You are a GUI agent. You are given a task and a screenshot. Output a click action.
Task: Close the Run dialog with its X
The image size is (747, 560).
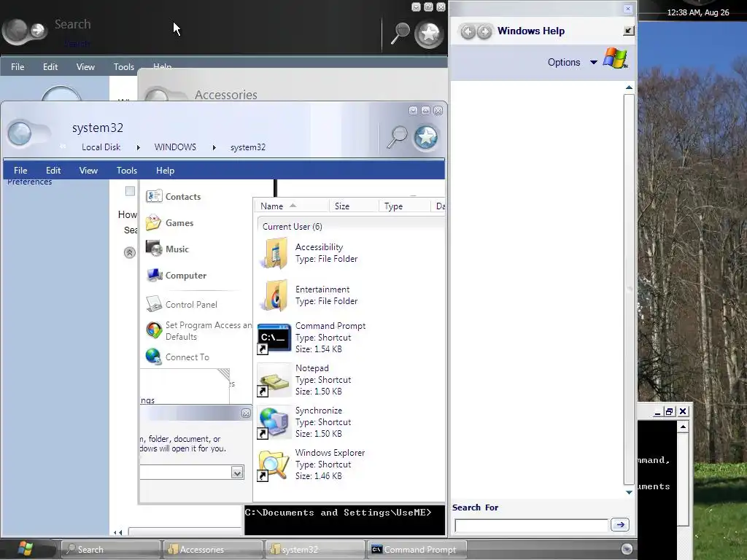[x=246, y=413]
